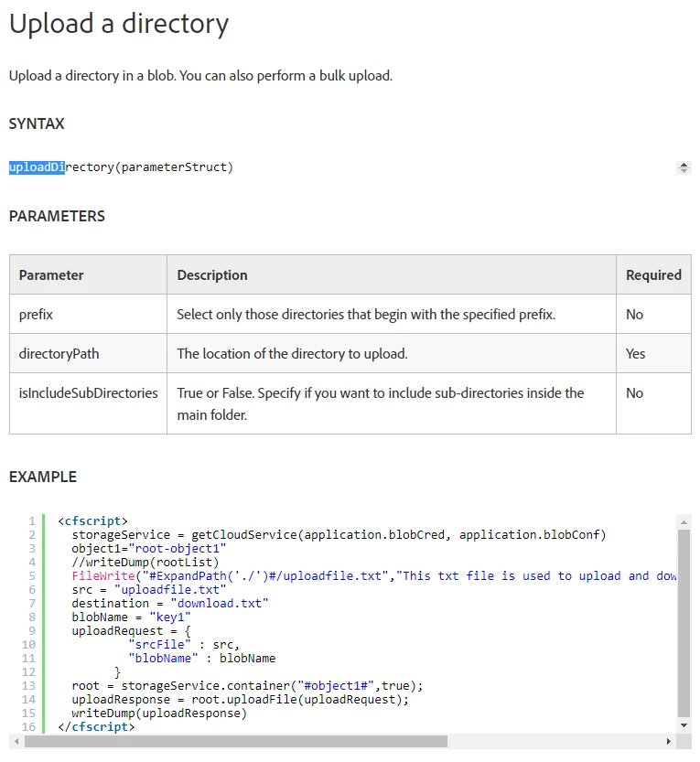Screen dimensions: 700x762
Task: Click the object1="root-object1" code line
Action: coord(149,549)
